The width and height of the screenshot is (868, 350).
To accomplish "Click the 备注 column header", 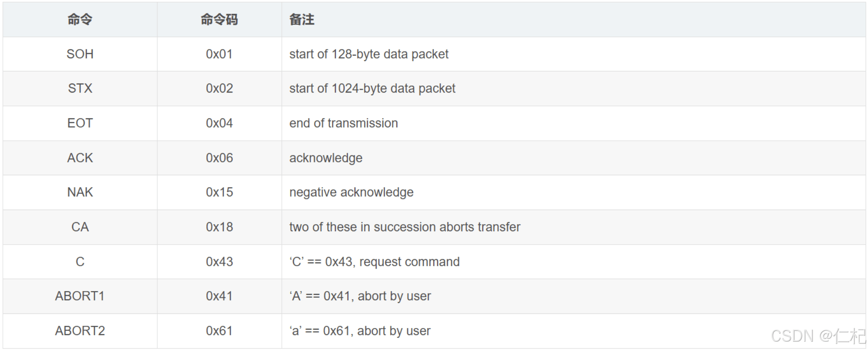I will [x=302, y=20].
